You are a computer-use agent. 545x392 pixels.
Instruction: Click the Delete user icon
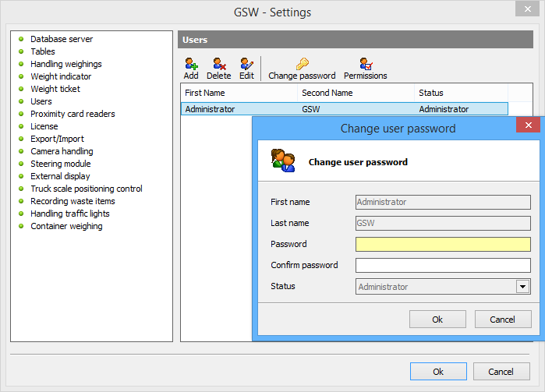tap(218, 64)
